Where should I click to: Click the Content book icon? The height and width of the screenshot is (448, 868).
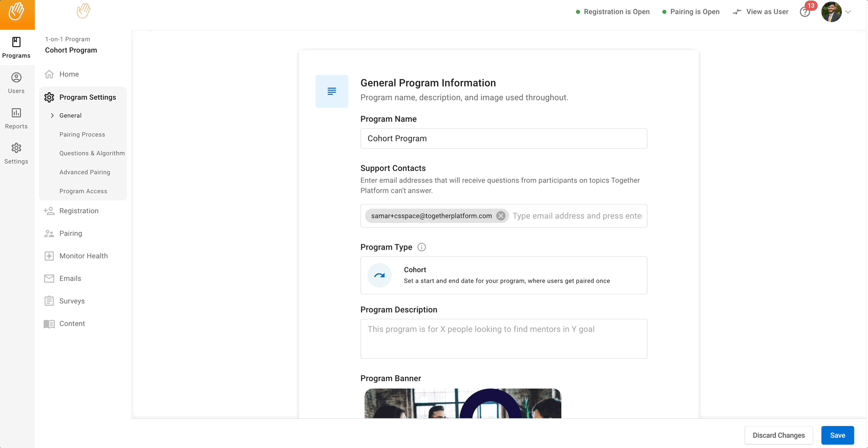click(49, 324)
